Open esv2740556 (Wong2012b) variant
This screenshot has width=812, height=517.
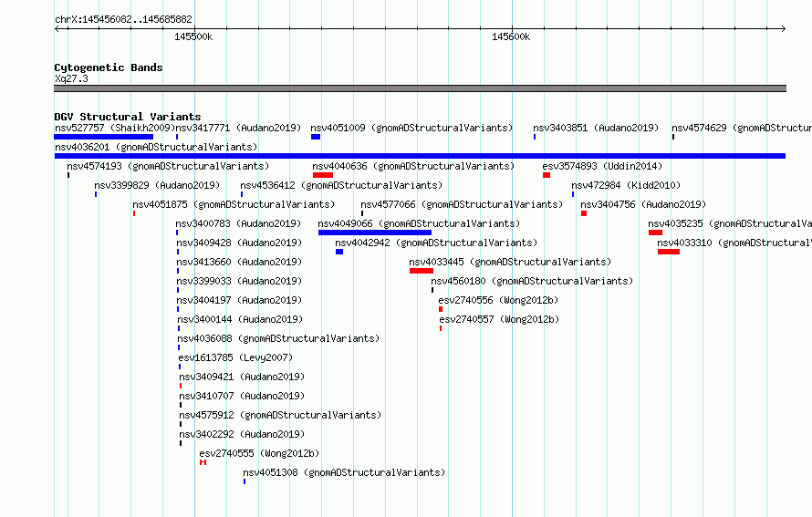[x=498, y=300]
